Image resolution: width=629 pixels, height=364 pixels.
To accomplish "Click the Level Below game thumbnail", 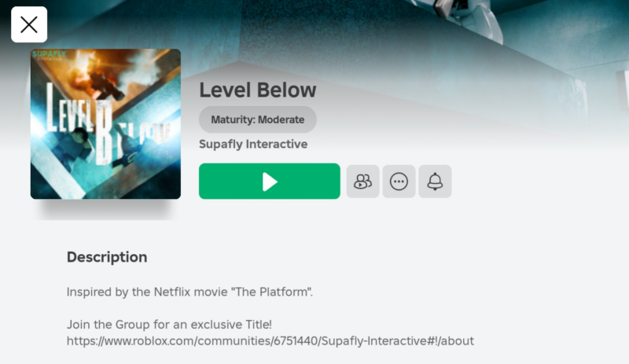I will (x=105, y=124).
